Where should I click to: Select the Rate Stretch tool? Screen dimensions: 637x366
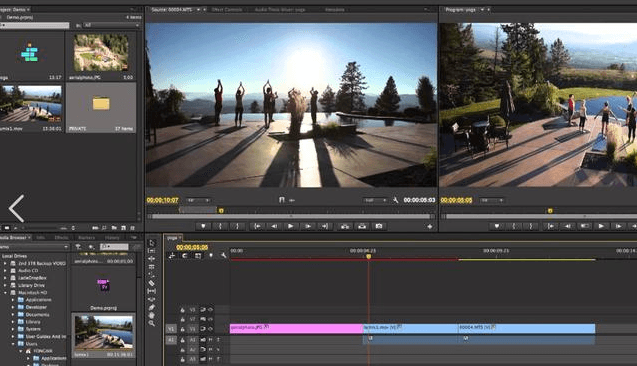(x=152, y=275)
